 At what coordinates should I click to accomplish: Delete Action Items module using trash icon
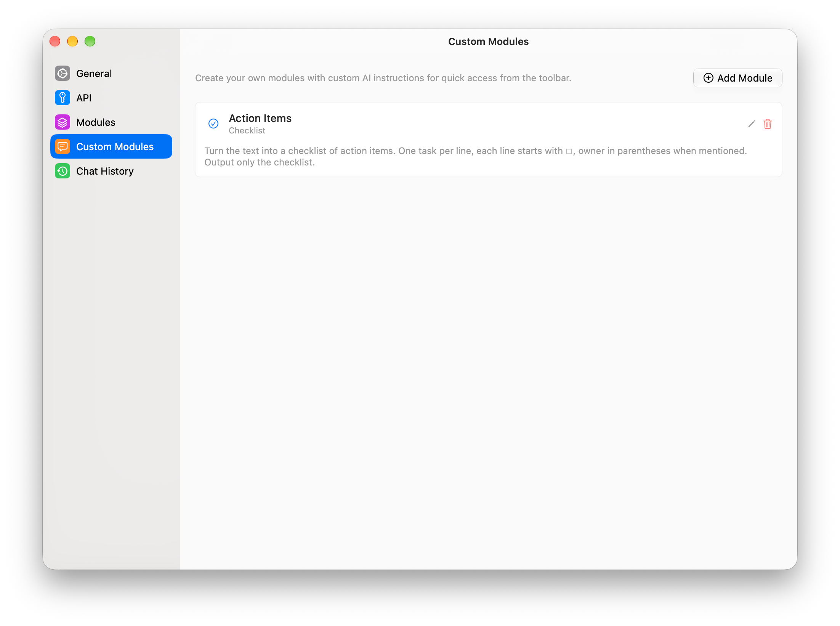click(768, 124)
